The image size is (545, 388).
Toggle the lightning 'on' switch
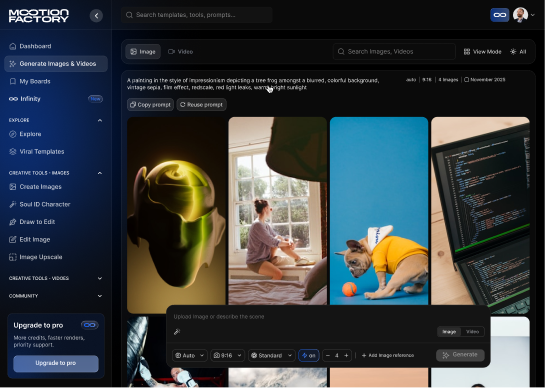(x=309, y=355)
